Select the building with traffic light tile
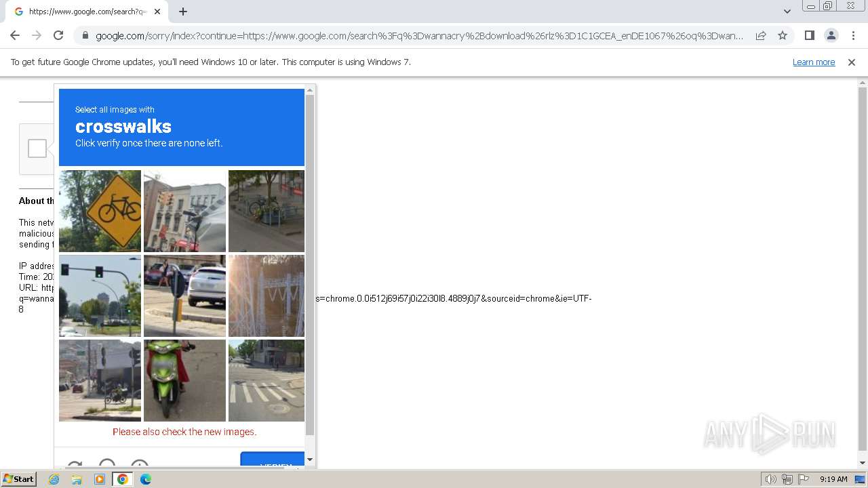Screen dimensions: 868x488 point(184,211)
